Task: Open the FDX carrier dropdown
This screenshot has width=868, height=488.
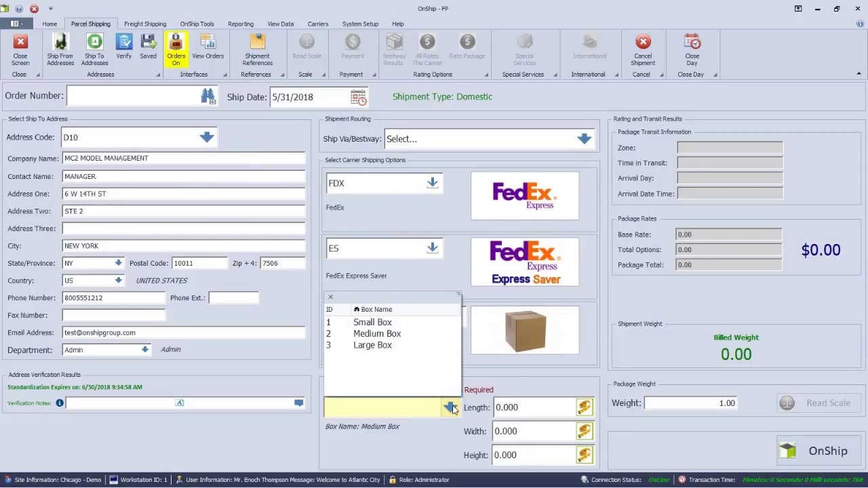Action: [x=432, y=183]
